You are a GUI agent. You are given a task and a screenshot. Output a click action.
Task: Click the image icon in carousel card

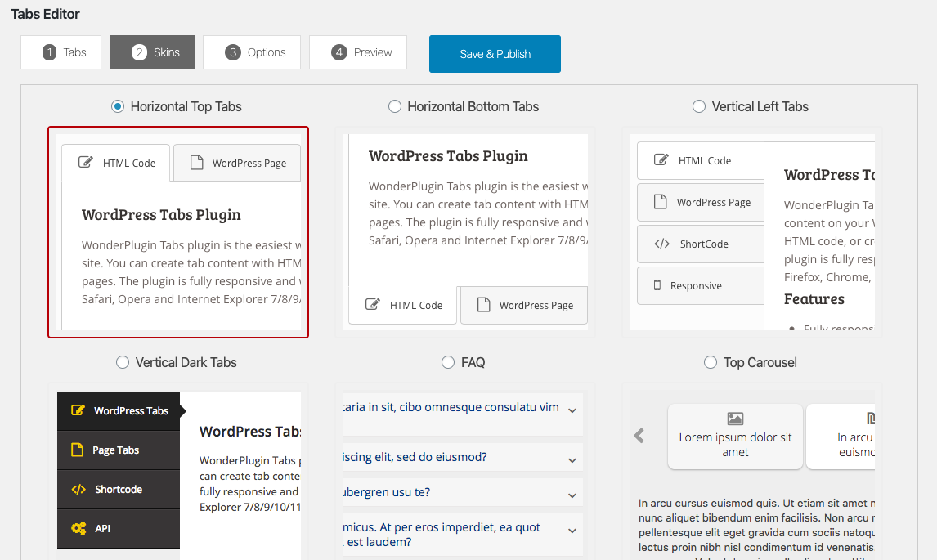point(735,419)
